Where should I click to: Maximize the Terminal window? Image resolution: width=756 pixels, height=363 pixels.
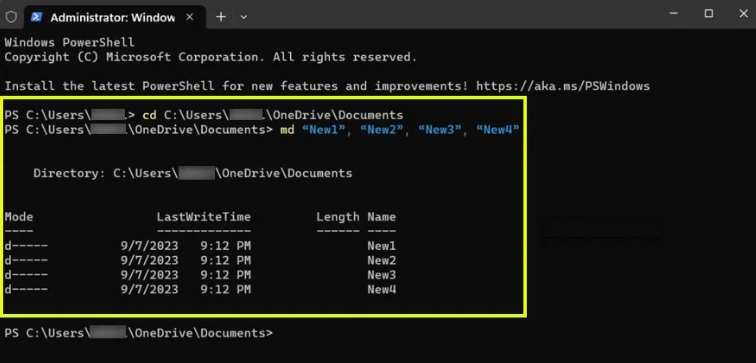(x=709, y=13)
